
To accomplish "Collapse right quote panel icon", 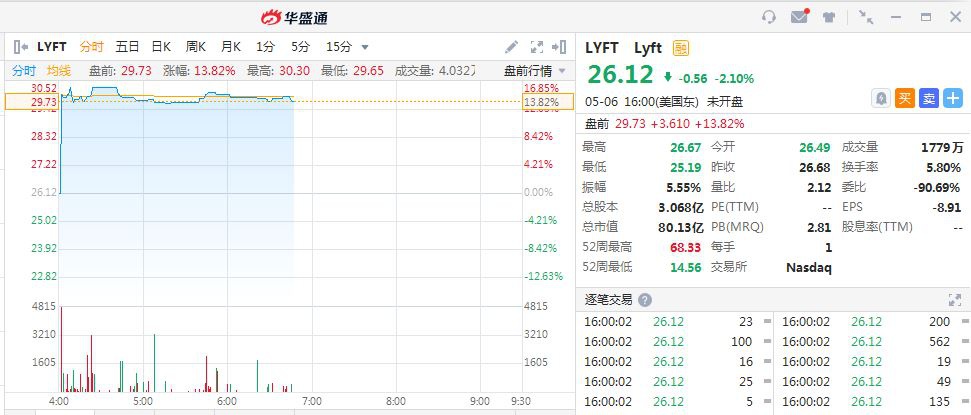I will 559,46.
